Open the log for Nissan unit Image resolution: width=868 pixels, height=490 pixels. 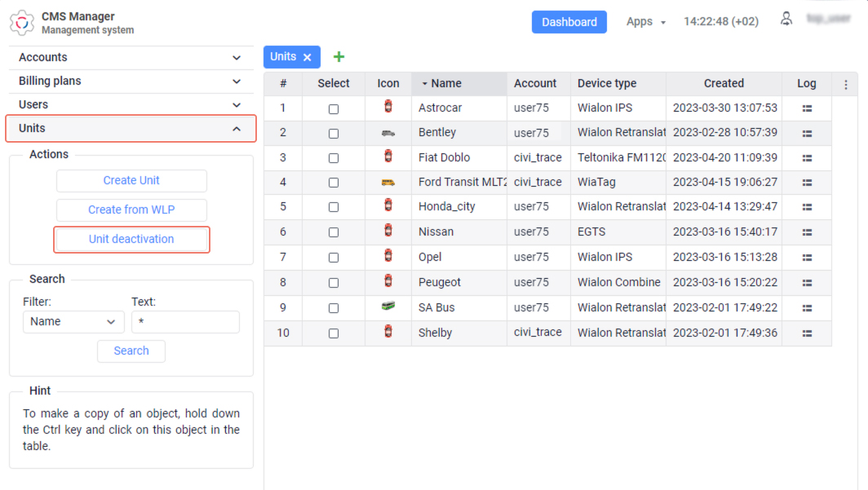(807, 232)
